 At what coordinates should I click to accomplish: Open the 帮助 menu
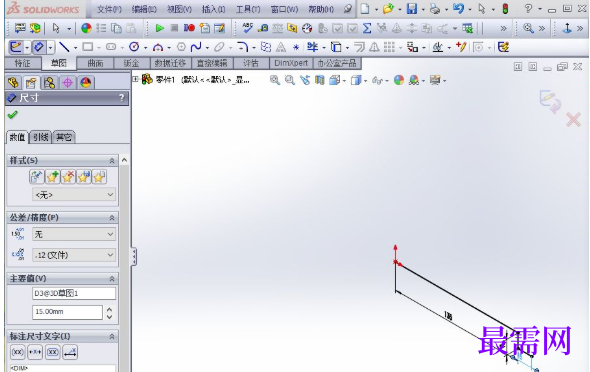321,9
